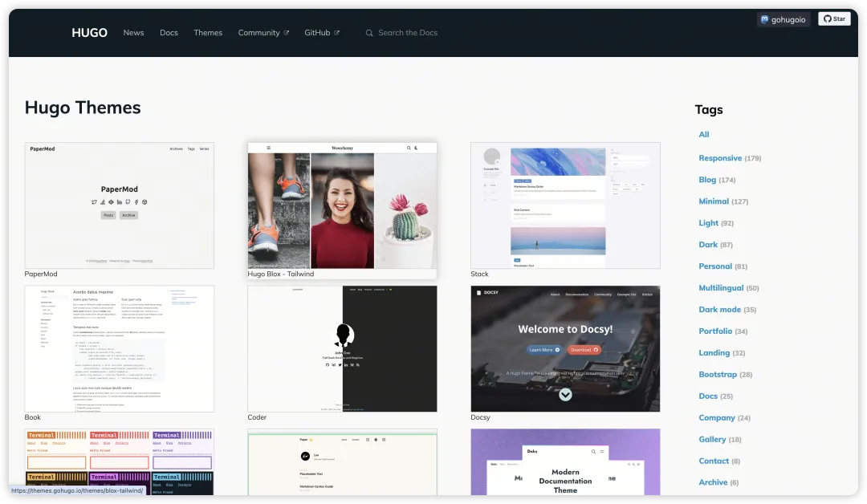Go to Docs in the top navigation
Image resolution: width=867 pixels, height=504 pixels.
(169, 33)
